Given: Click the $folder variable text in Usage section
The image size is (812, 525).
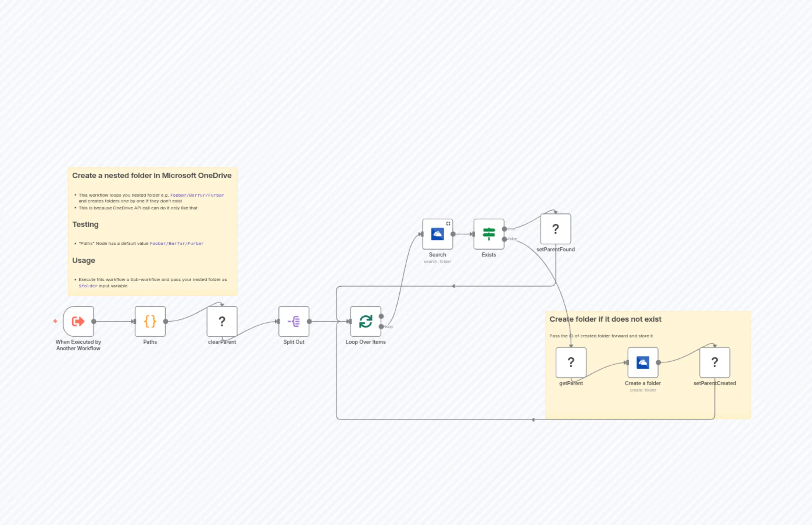Looking at the screenshot, I should 88,286.
